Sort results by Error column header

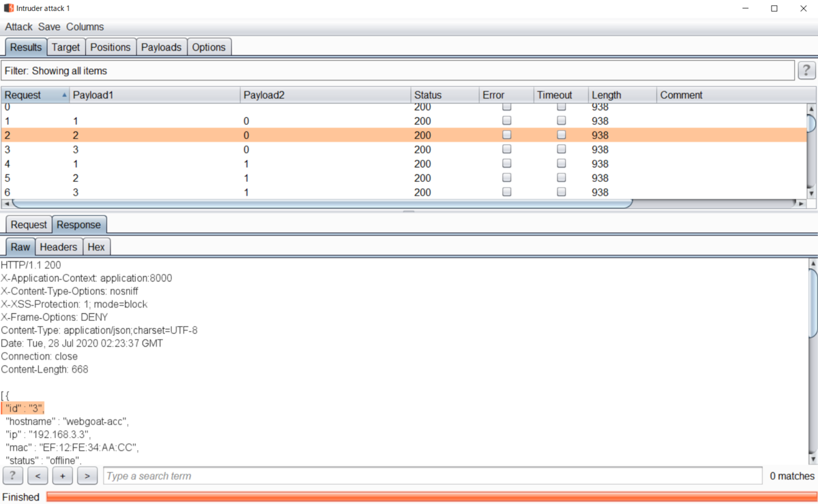pos(506,95)
